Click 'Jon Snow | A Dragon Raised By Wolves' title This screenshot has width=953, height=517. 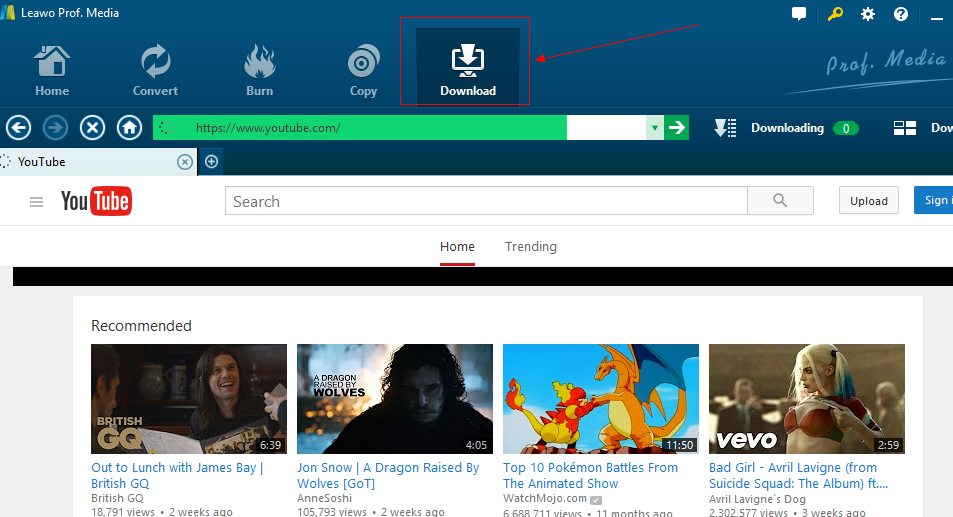388,476
